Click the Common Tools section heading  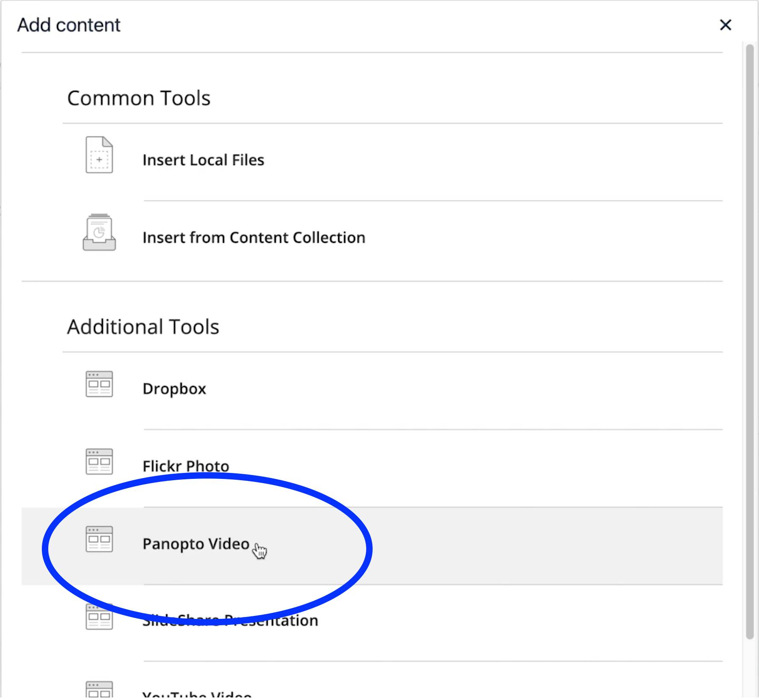(139, 98)
